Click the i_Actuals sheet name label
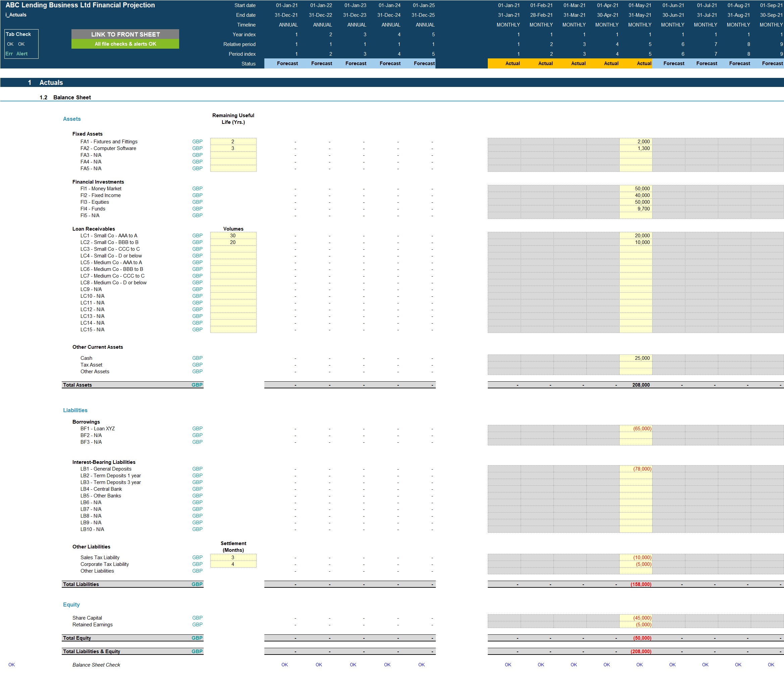The height and width of the screenshot is (675, 784). 16,15
